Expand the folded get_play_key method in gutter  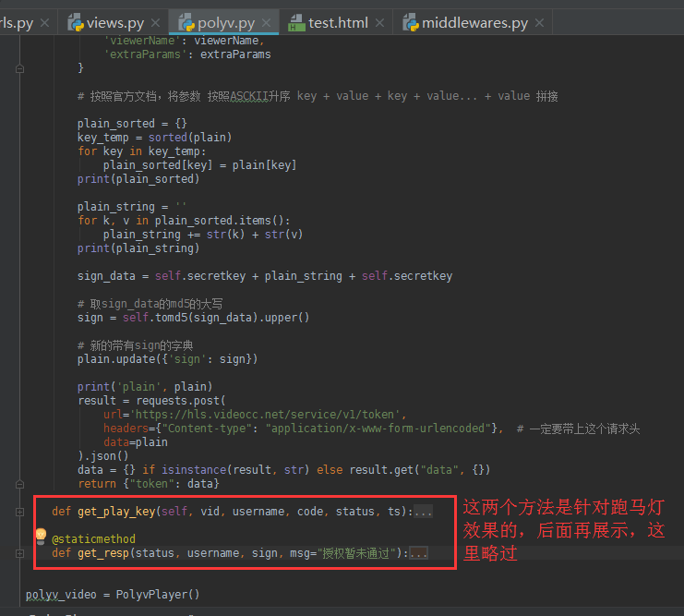[x=19, y=512]
